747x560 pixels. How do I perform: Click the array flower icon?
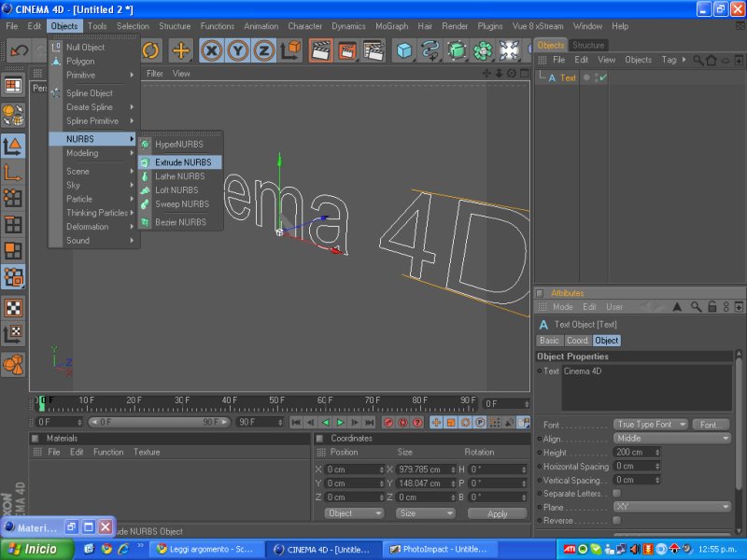click(x=483, y=50)
